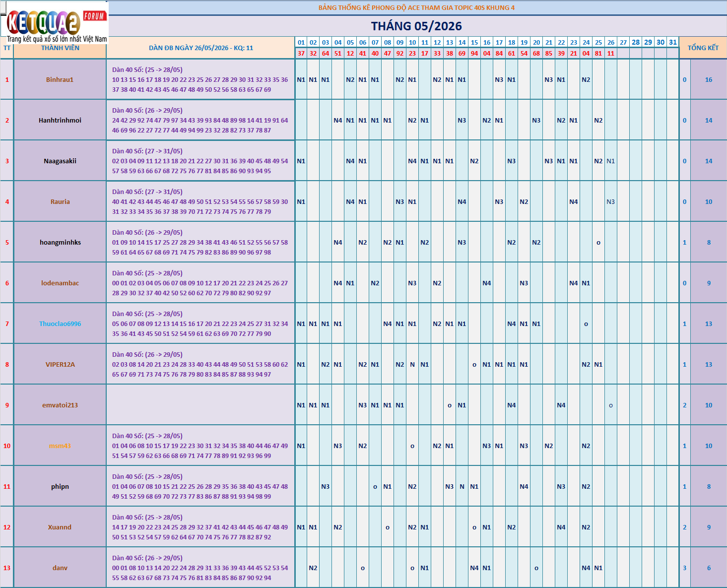
Task: Select the 'DÀN ĐB NGÀY 26/05/2026 - KQ: 11' header
Action: tap(201, 48)
